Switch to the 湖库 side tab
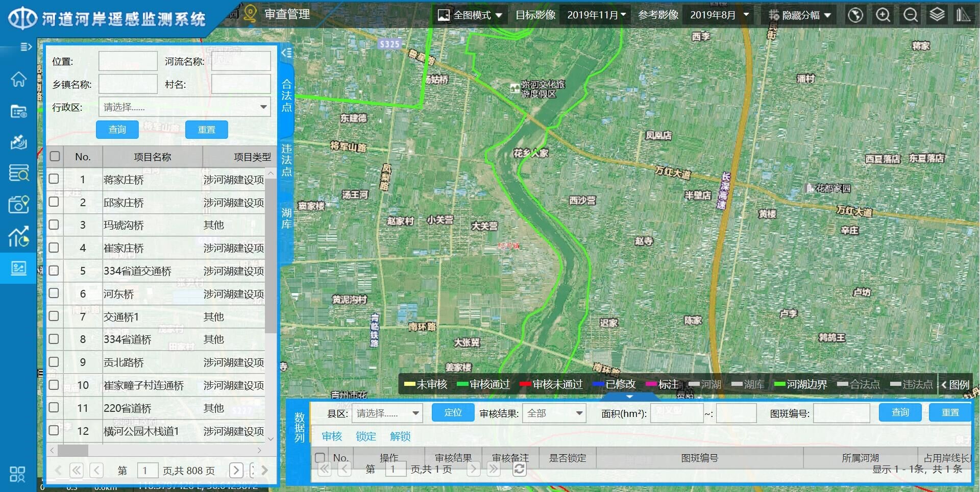This screenshot has height=492, width=980. pos(287,218)
